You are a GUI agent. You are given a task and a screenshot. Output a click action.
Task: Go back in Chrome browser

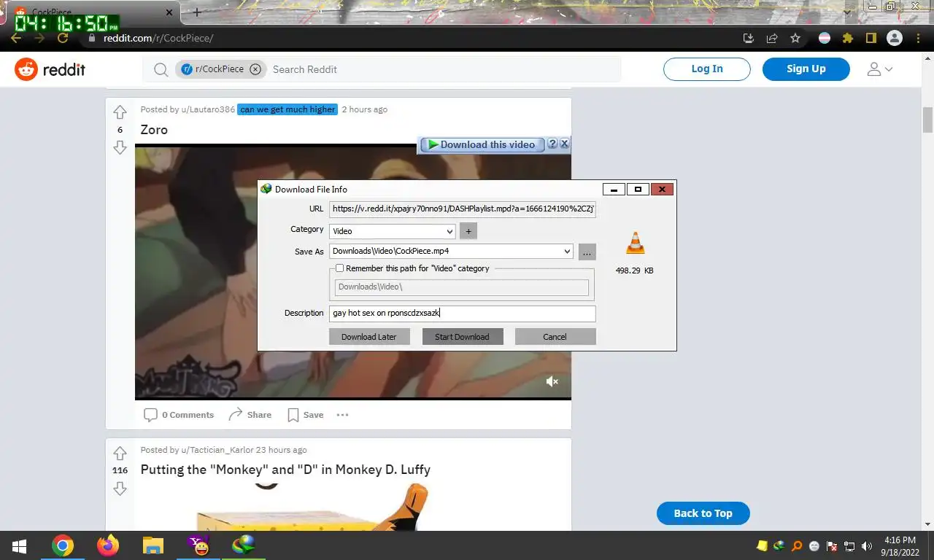pyautogui.click(x=16, y=38)
